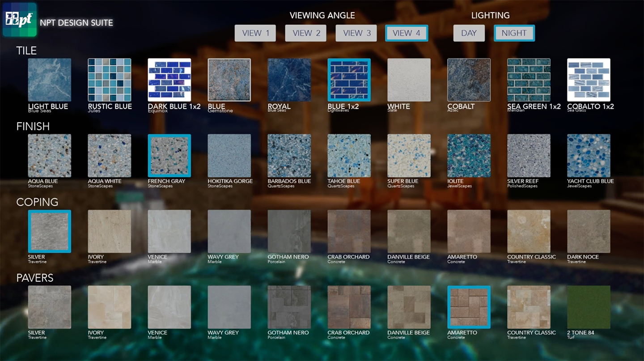Choose Venice Marble pavers

tap(169, 307)
